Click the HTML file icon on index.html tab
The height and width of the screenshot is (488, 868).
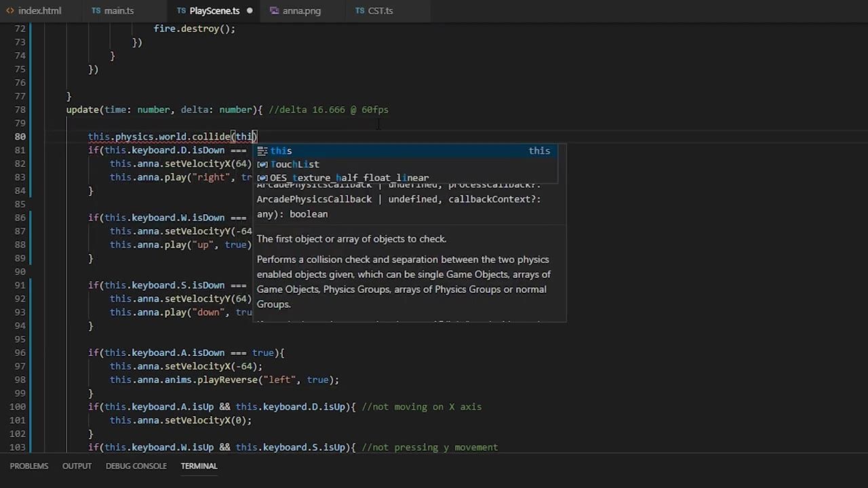pos(10,11)
